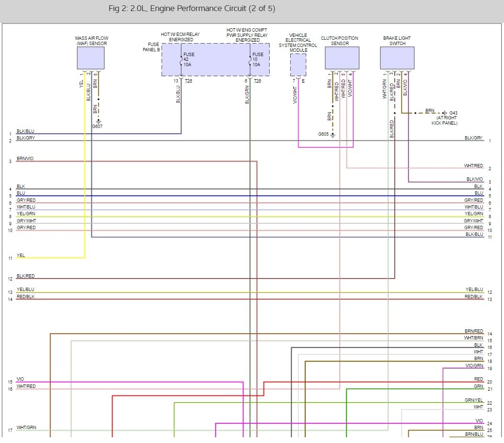Click the WHT/BRN label at right pin 15

(473, 338)
